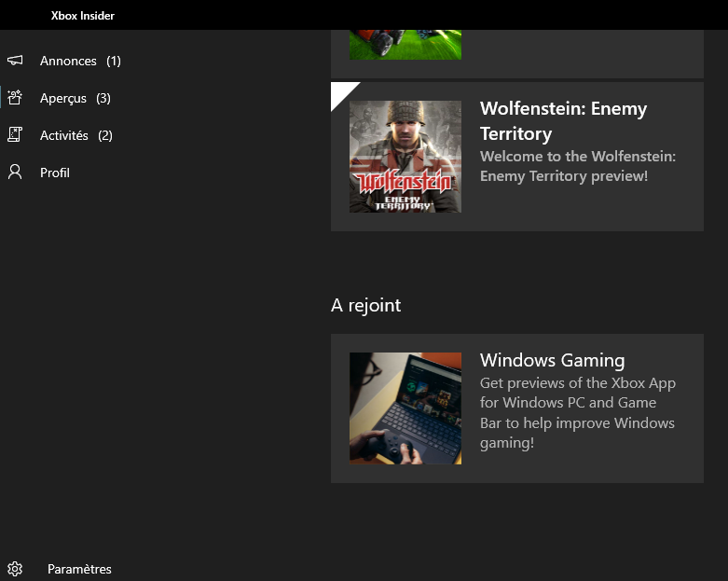This screenshot has height=581, width=728.
Task: Open Paramètres settings label
Action: pyautogui.click(x=79, y=569)
